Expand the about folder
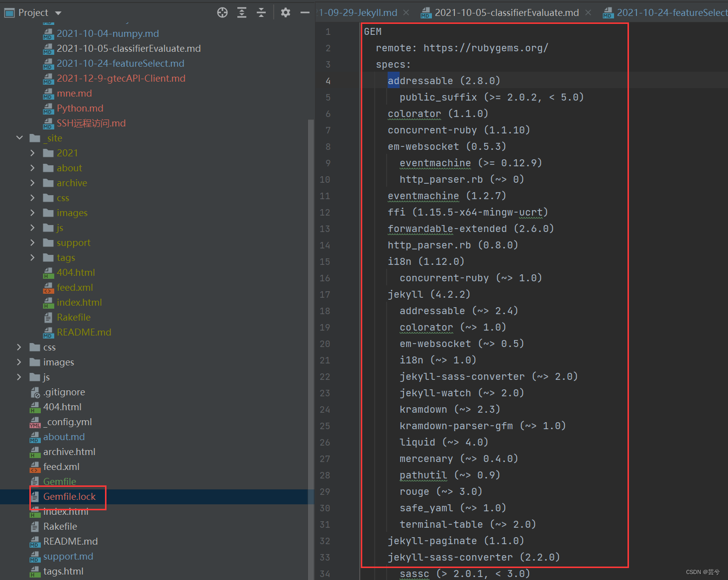 coord(32,168)
